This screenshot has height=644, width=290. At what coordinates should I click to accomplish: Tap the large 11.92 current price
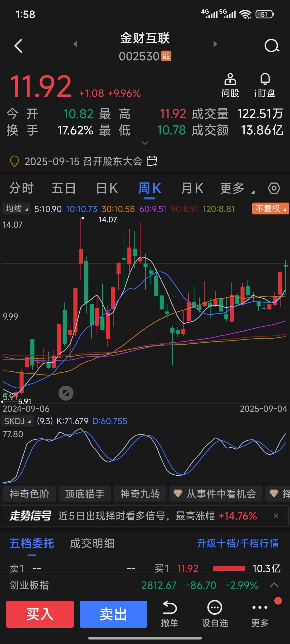(x=41, y=86)
